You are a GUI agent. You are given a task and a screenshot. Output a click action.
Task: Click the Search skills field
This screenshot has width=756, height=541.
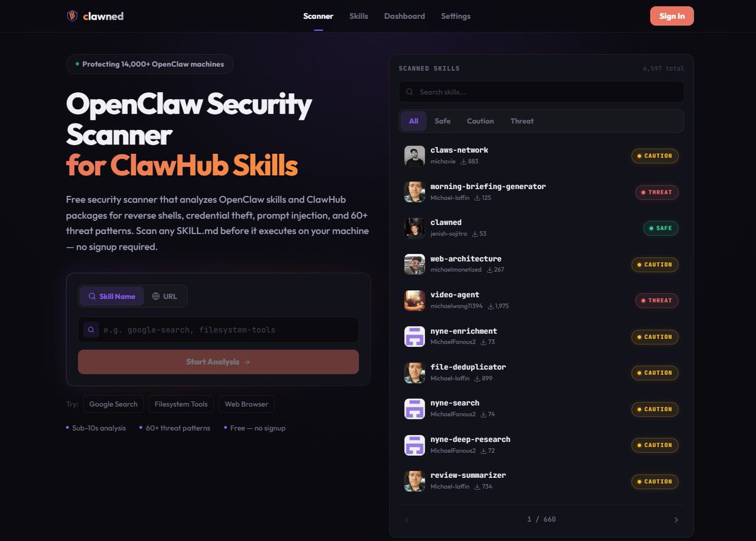[x=541, y=92]
